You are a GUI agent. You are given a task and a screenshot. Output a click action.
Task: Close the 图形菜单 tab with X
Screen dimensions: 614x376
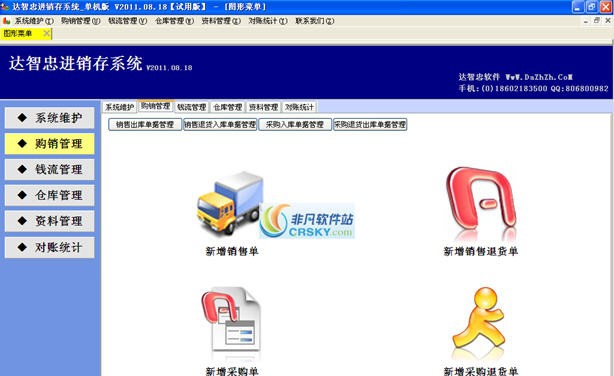[46, 33]
